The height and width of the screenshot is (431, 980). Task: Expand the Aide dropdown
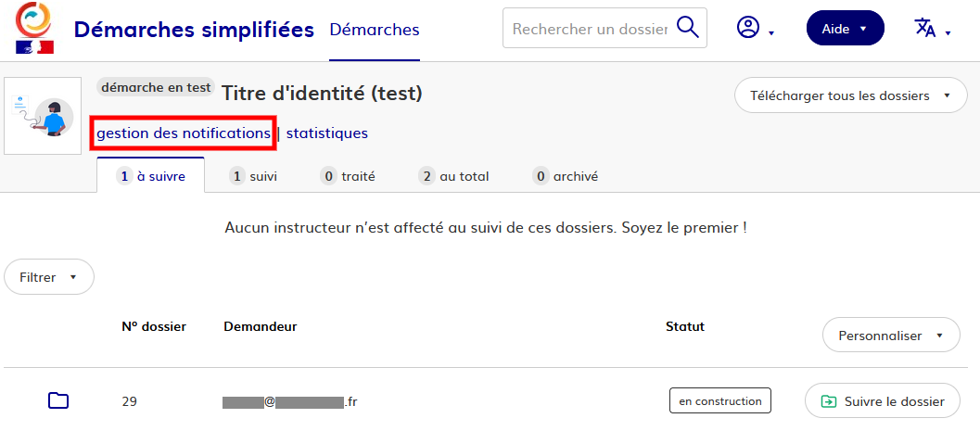[x=845, y=29]
